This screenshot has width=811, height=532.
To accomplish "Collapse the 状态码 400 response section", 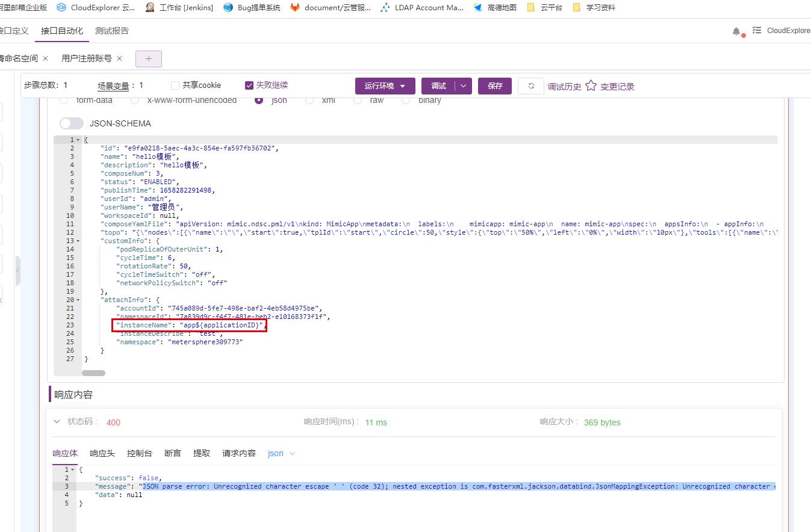I will (57, 422).
